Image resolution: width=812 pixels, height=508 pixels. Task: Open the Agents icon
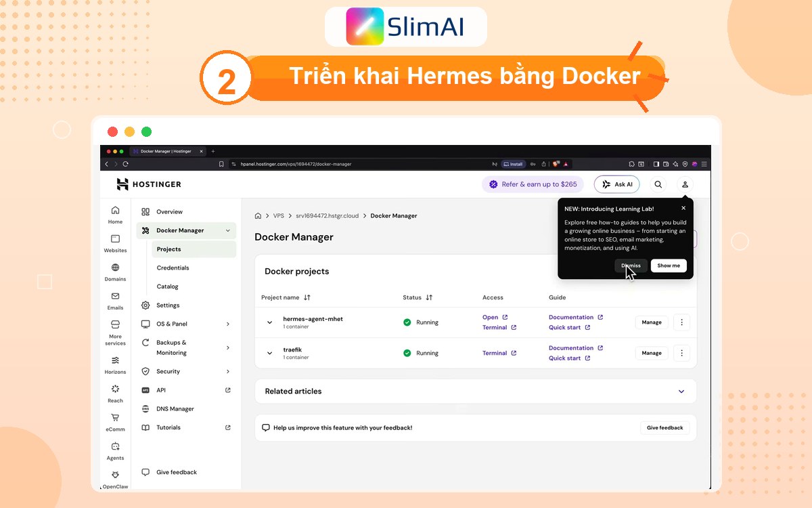[x=115, y=451]
